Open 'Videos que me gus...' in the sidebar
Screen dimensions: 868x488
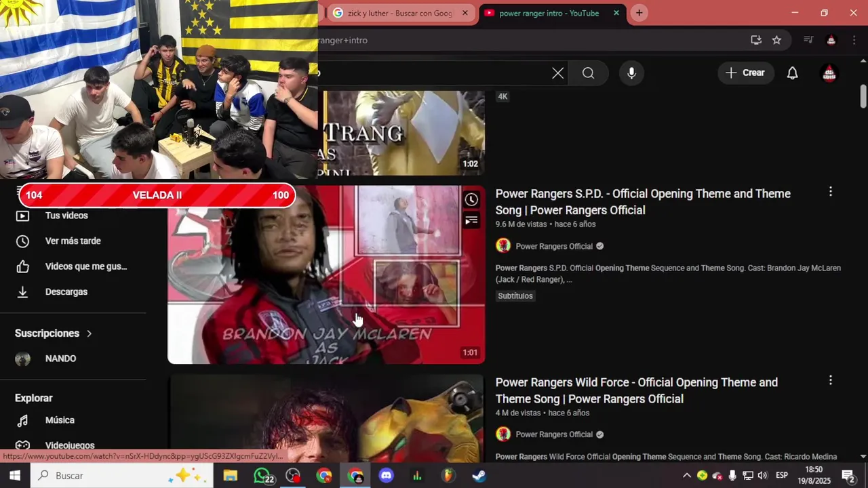click(86, 266)
